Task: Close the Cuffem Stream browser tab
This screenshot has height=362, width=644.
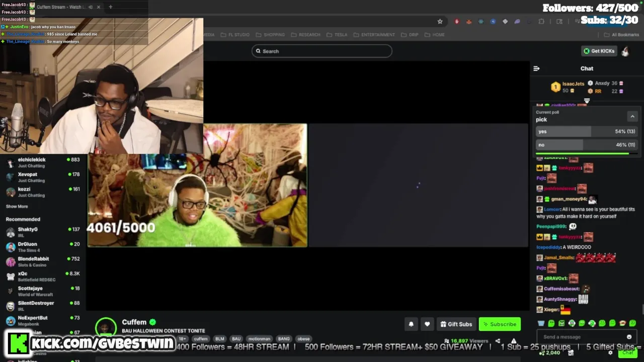Action: [x=99, y=7]
